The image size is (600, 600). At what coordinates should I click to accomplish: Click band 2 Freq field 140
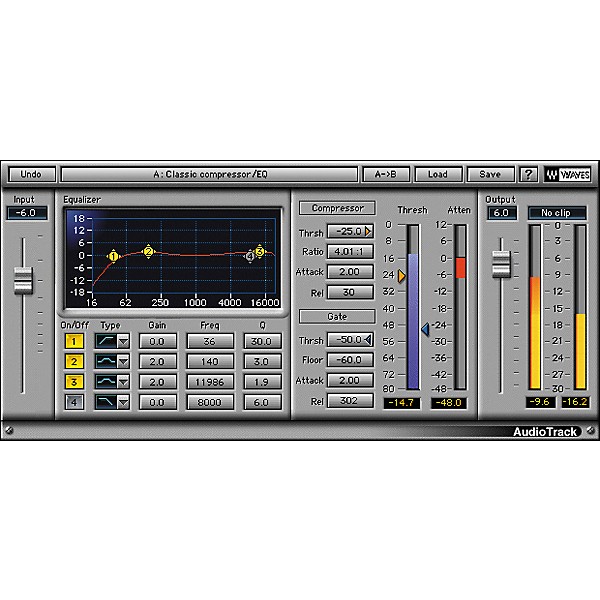click(x=210, y=361)
